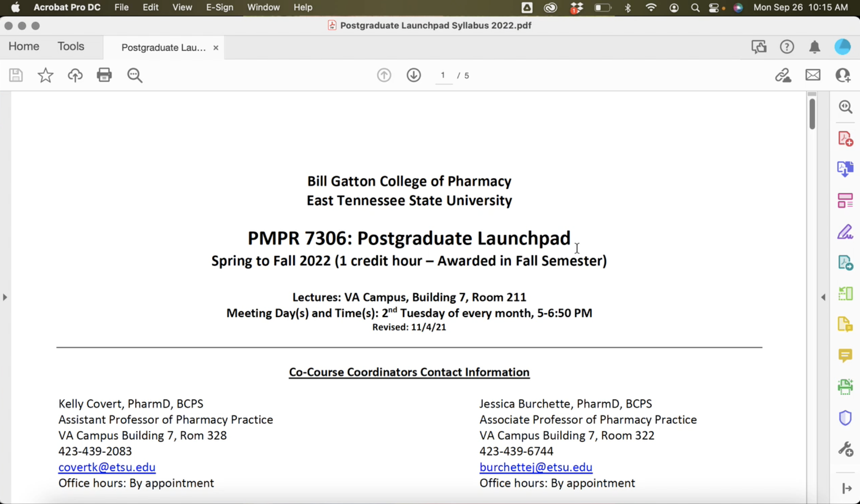Viewport: 860px width, 504px height.
Task: Star this file as a favorite
Action: tap(45, 75)
